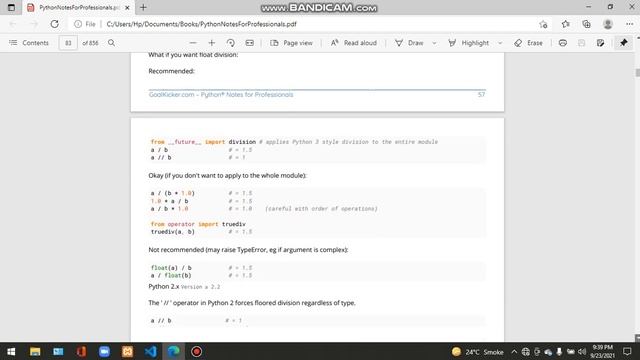Viewport: 640px width, 360px height.
Task: Open the clock and calendar
Action: click(602, 351)
